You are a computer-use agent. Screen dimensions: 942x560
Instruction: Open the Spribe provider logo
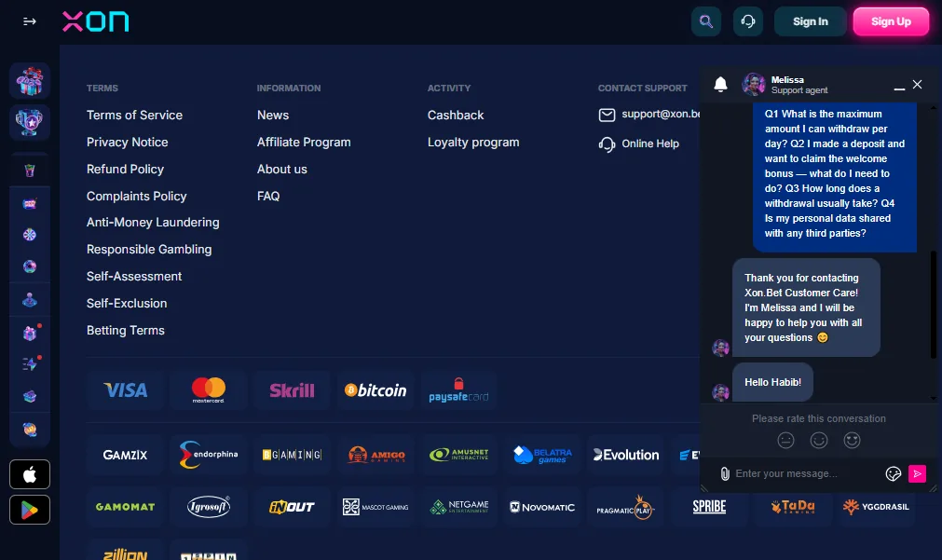(709, 507)
